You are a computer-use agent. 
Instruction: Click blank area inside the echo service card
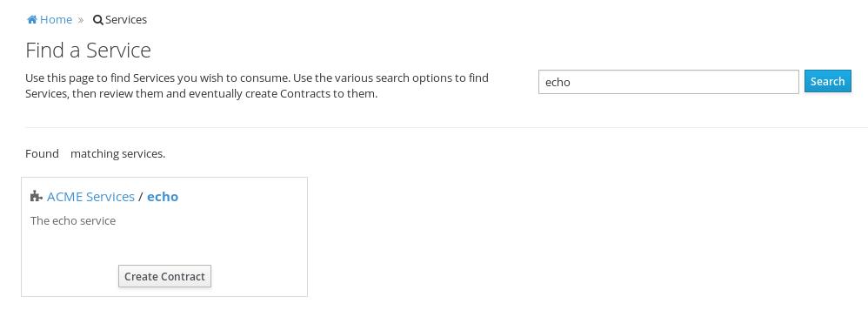pos(210,244)
